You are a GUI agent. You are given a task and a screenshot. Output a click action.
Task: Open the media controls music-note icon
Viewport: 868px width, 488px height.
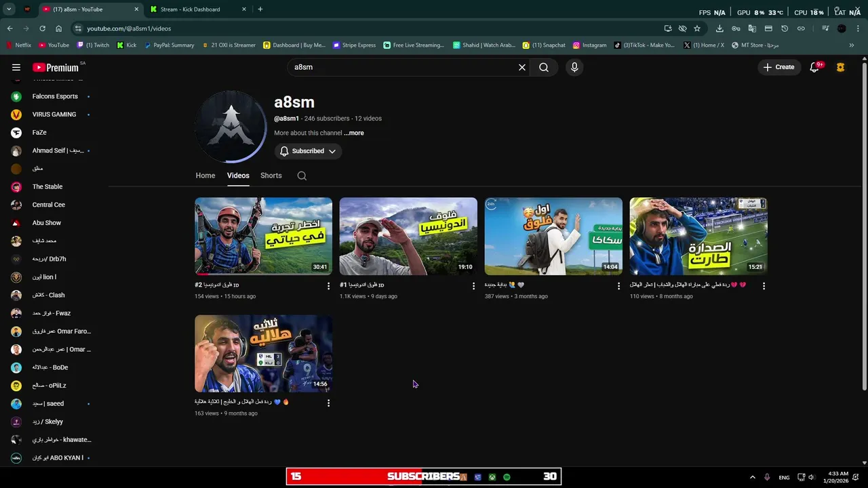click(825, 28)
